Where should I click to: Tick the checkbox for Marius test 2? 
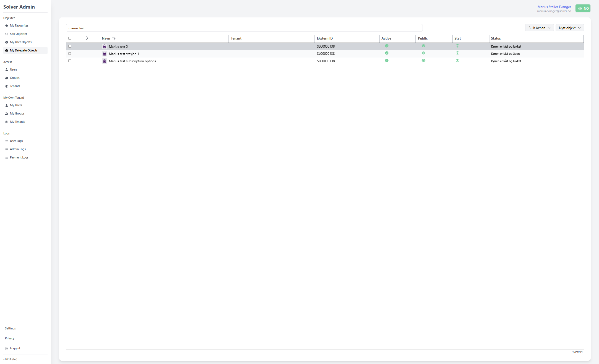click(70, 46)
